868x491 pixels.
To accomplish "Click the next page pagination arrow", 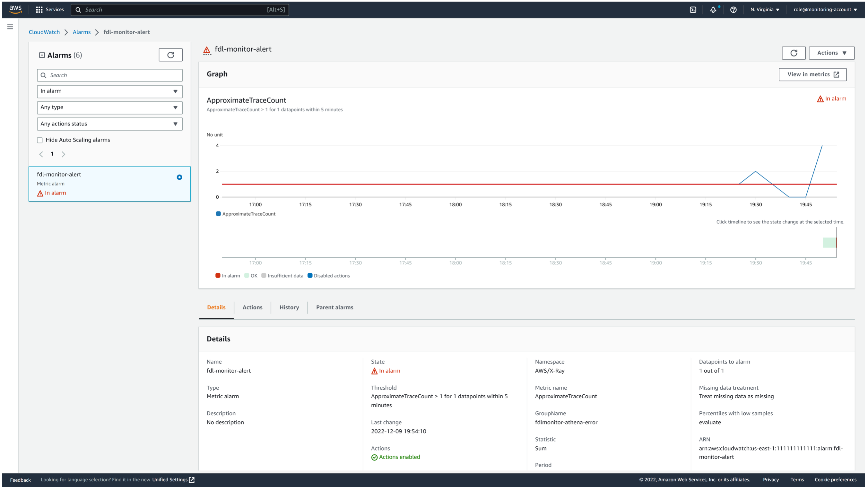I will pyautogui.click(x=63, y=154).
